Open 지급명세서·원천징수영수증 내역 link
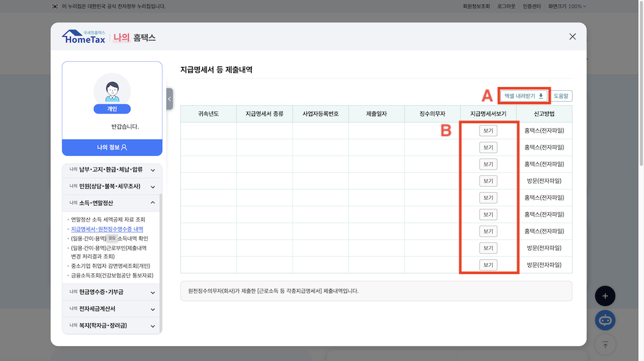 107,229
